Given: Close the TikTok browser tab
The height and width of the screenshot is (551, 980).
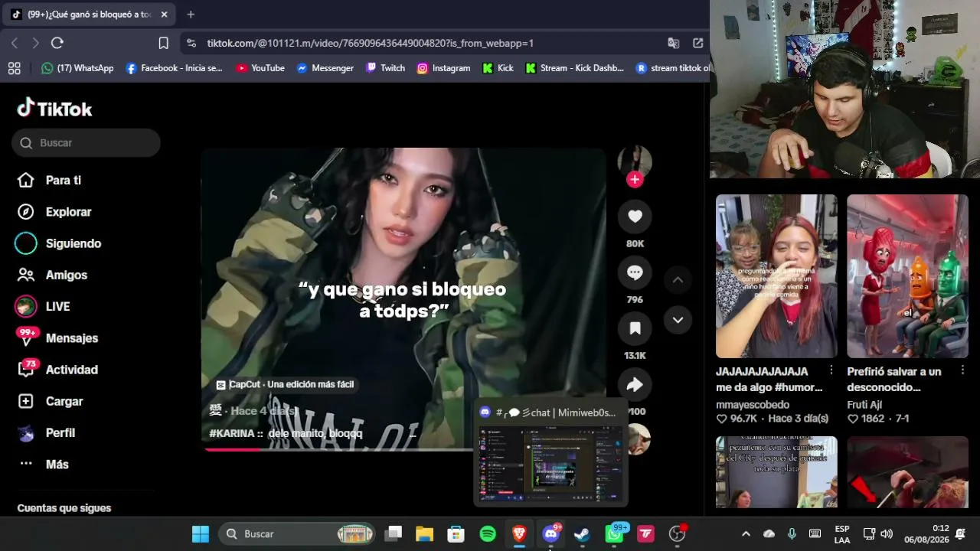Looking at the screenshot, I should click(x=164, y=14).
